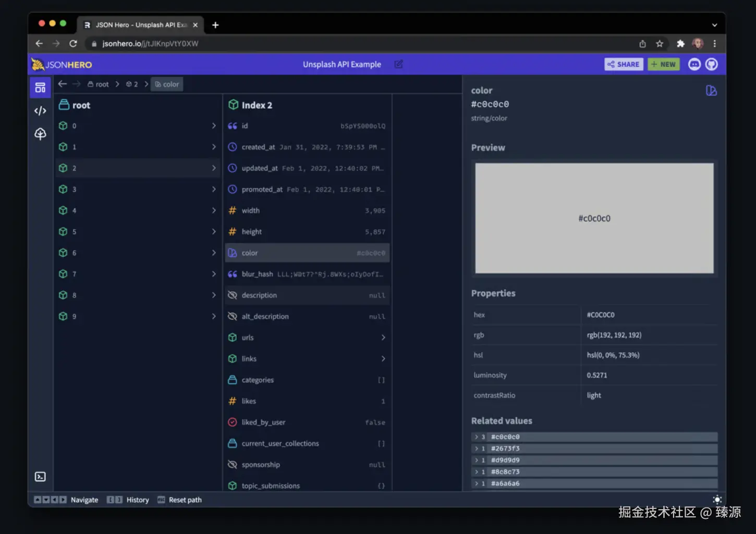
Task: Select the alt_description field row
Action: (308, 316)
